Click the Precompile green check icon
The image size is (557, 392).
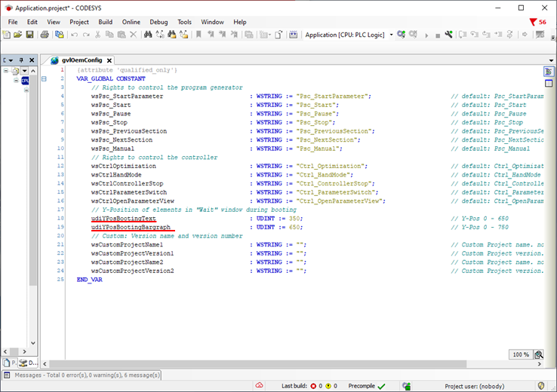(x=381, y=386)
